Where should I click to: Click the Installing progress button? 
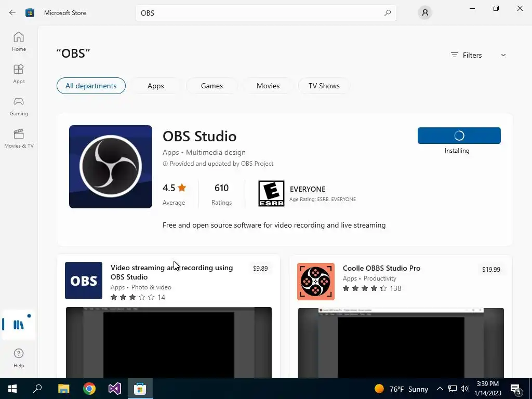[459, 136]
